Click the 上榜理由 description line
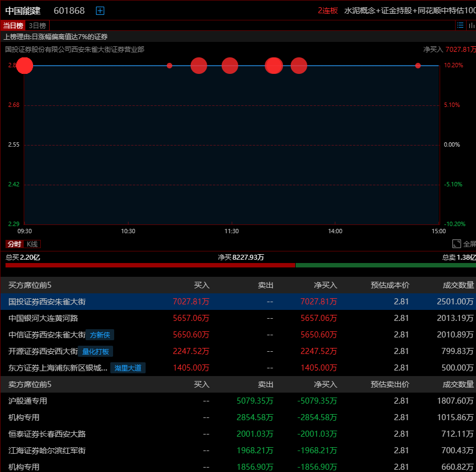Viewport: 476px width, 472px height. (x=56, y=37)
